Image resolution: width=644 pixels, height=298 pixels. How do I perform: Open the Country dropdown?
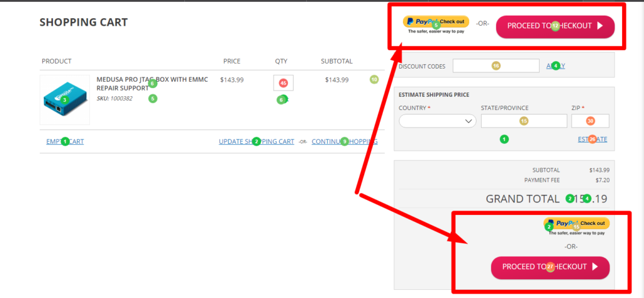[x=438, y=121]
